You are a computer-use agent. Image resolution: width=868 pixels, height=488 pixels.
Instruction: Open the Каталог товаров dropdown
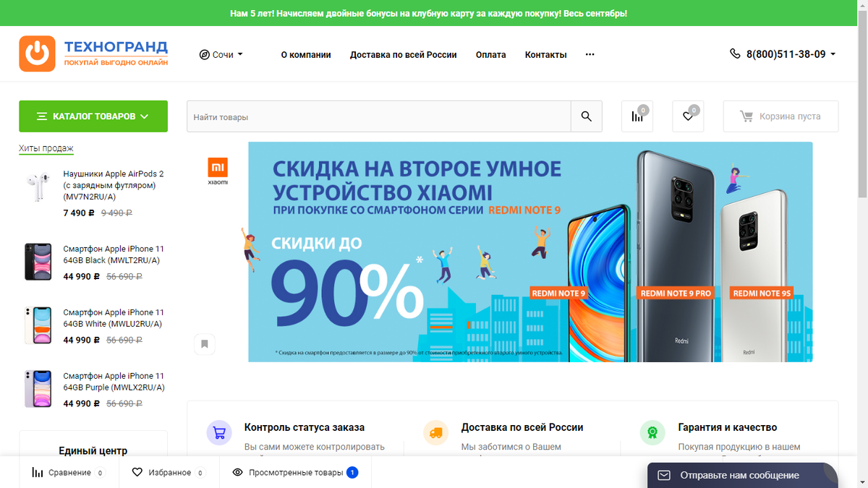93,116
